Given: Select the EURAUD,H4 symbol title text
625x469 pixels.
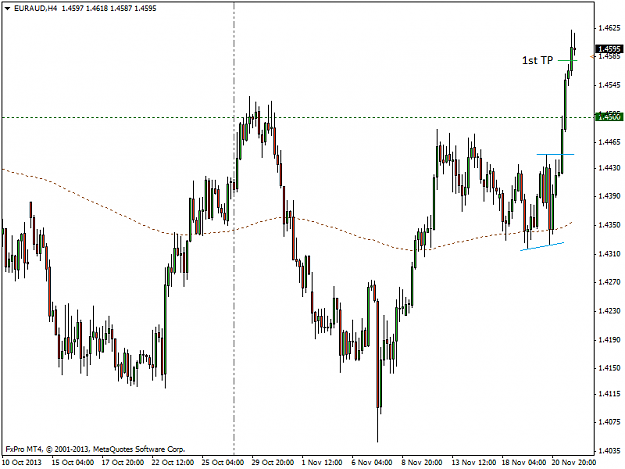Looking at the screenshot, I should click(x=35, y=8).
